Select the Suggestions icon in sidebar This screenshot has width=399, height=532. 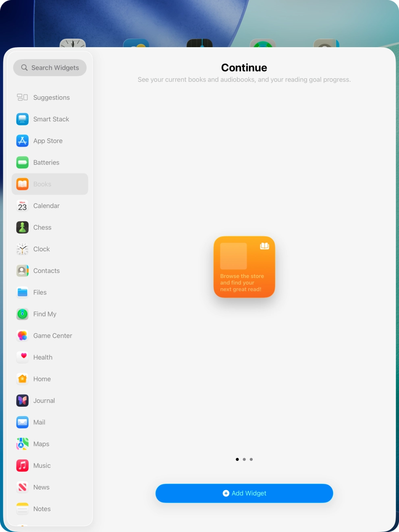[x=23, y=98]
